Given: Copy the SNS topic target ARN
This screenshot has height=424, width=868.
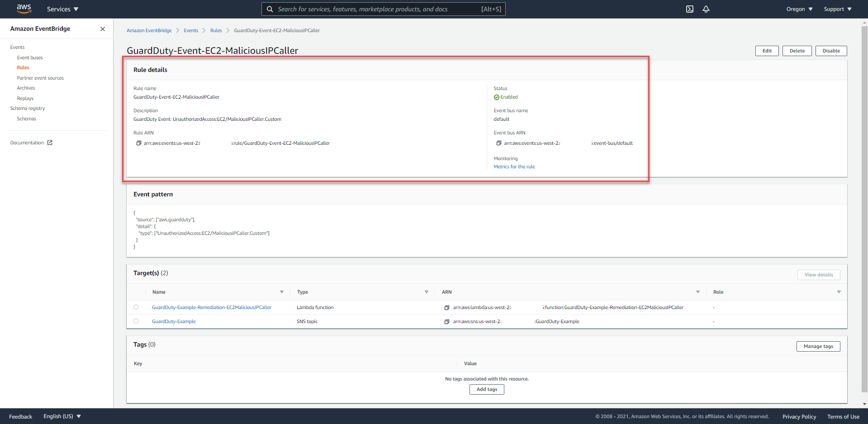Looking at the screenshot, I should tap(447, 322).
